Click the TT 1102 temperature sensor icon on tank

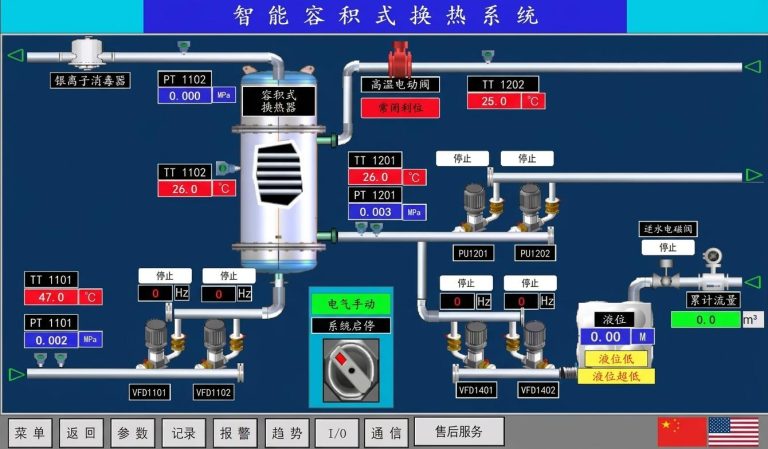(226, 168)
